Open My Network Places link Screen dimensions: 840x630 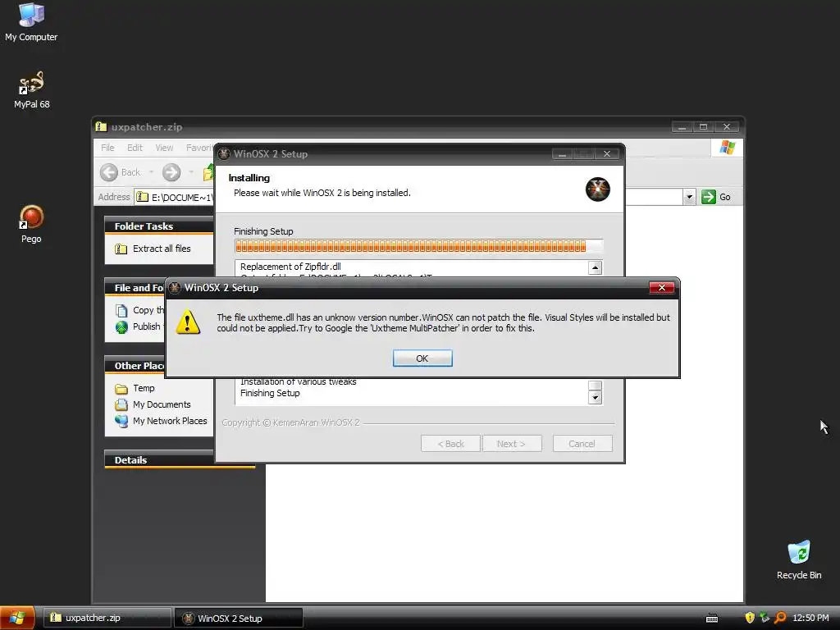[x=170, y=421]
